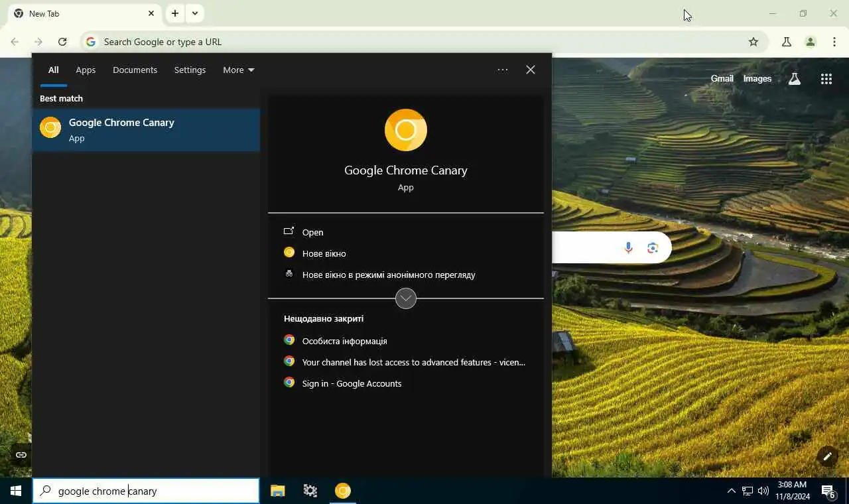Click Chrome Canary icon on the taskbar
Viewport: 849px width, 504px height.
pyautogui.click(x=343, y=491)
